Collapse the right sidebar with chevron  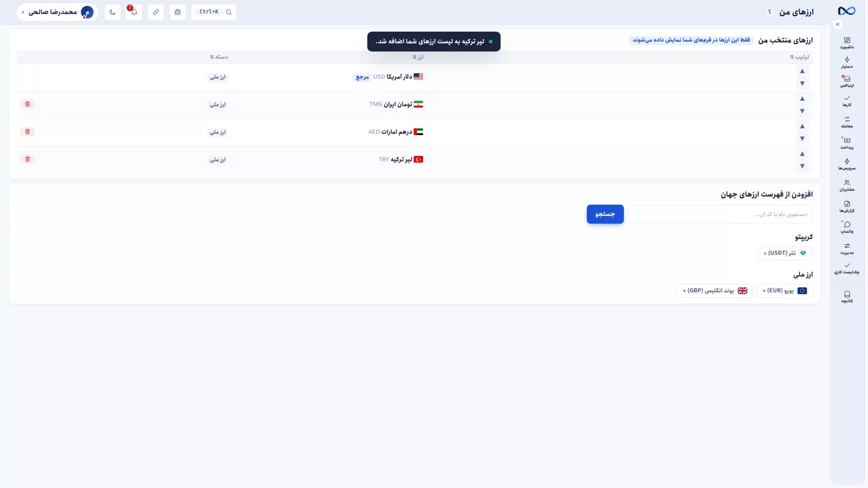tap(838, 24)
